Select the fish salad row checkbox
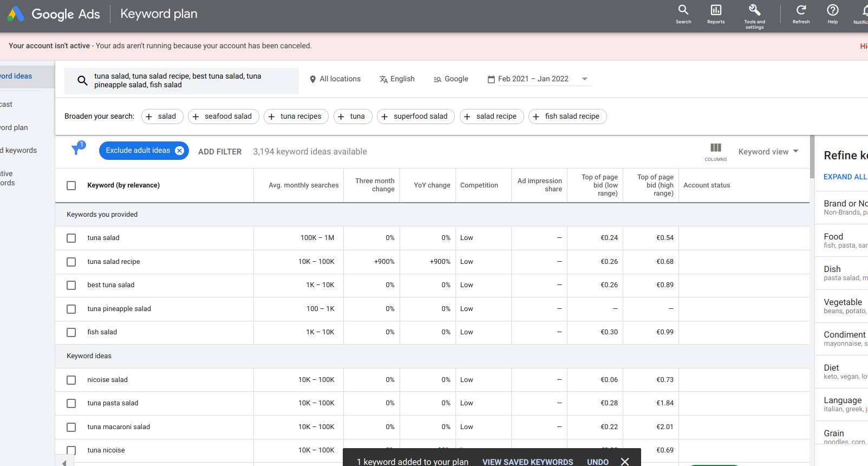This screenshot has width=868, height=466. click(71, 332)
